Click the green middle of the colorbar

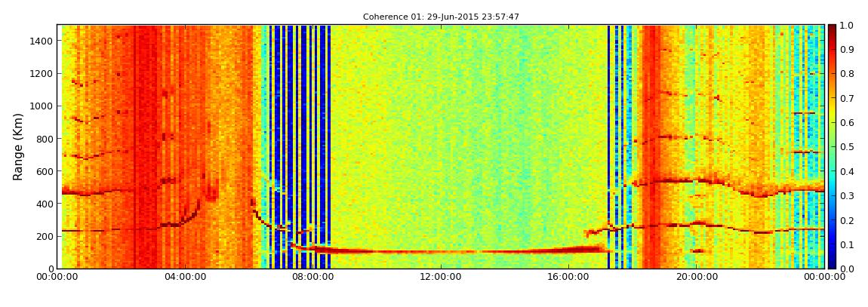point(832,146)
